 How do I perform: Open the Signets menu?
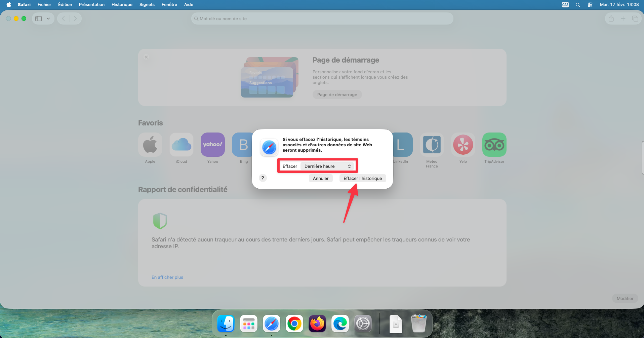[x=147, y=4]
